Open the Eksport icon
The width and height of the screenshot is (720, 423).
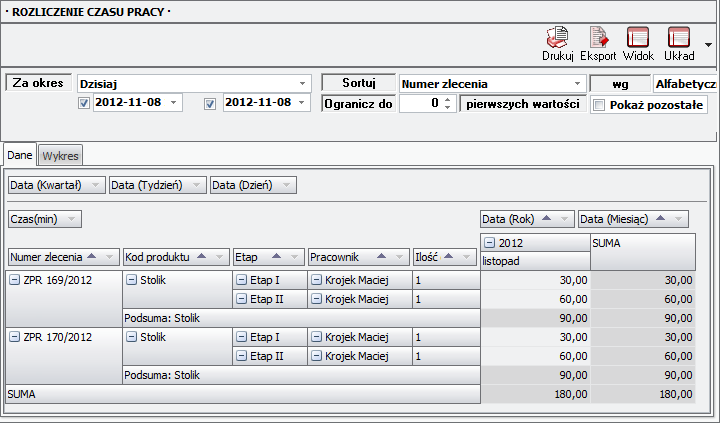click(598, 44)
